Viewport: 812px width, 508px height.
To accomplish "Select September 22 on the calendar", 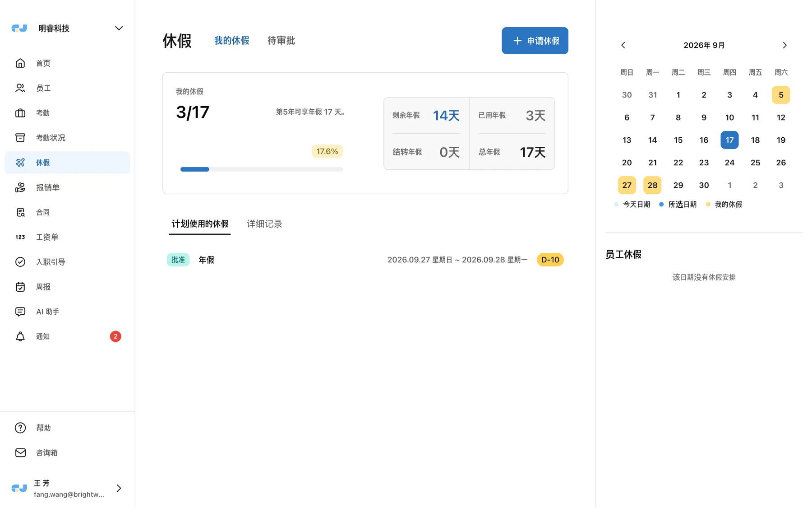I will click(678, 163).
